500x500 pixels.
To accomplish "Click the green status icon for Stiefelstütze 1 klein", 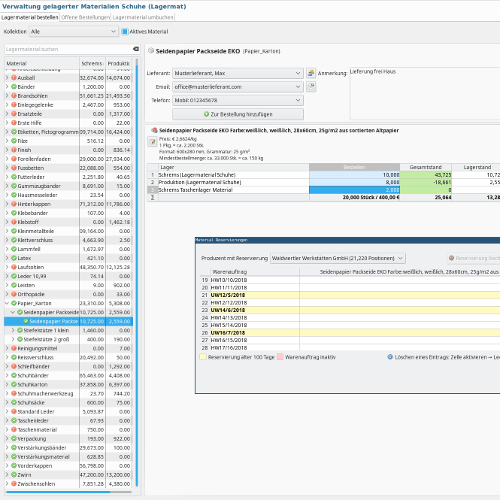I will (x=20, y=330).
